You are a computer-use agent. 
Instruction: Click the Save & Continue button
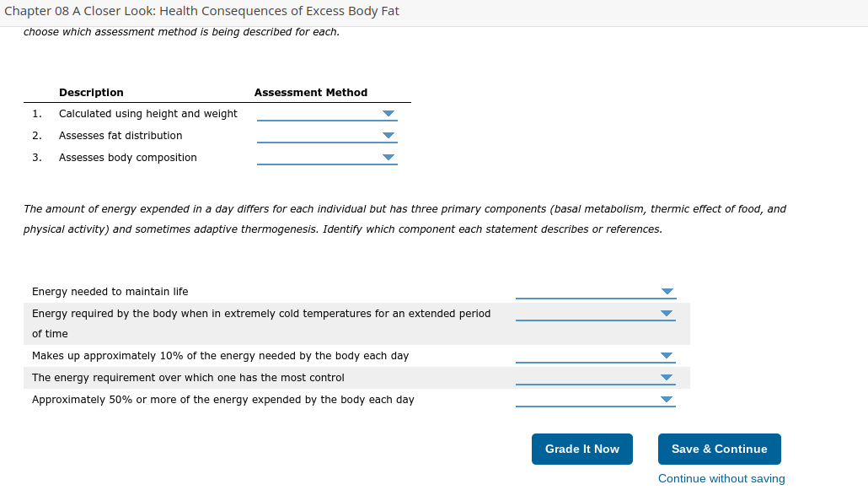[719, 449]
